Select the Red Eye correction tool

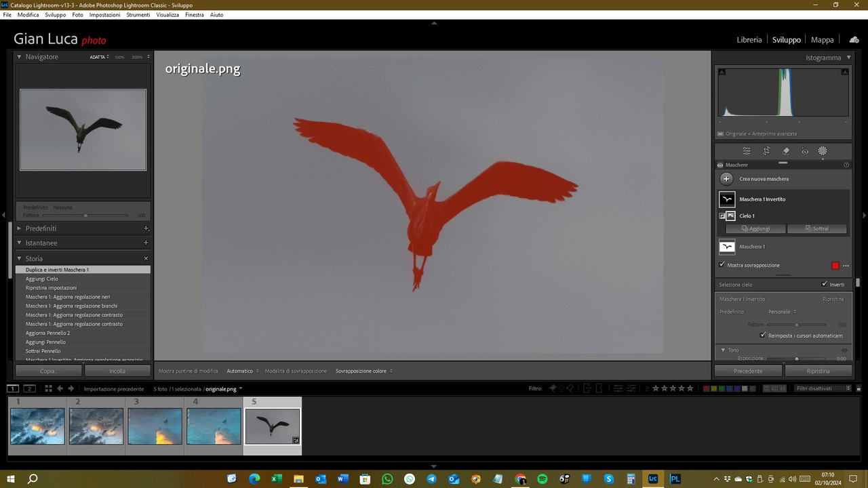(805, 151)
